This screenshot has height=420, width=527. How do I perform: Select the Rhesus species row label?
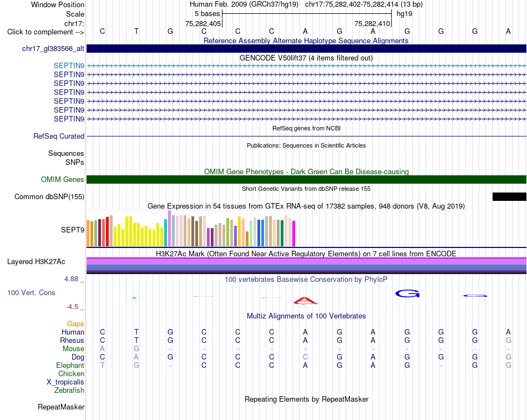click(72, 340)
